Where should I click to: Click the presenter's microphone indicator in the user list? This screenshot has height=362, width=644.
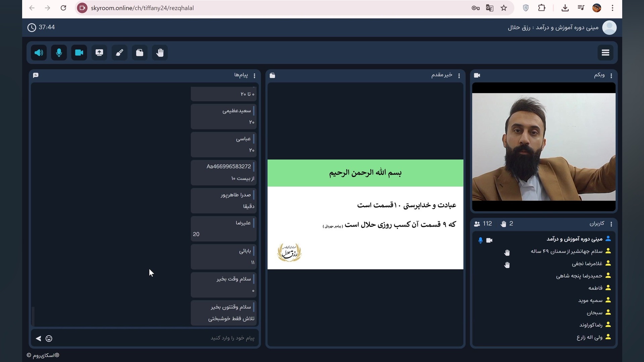(x=480, y=240)
